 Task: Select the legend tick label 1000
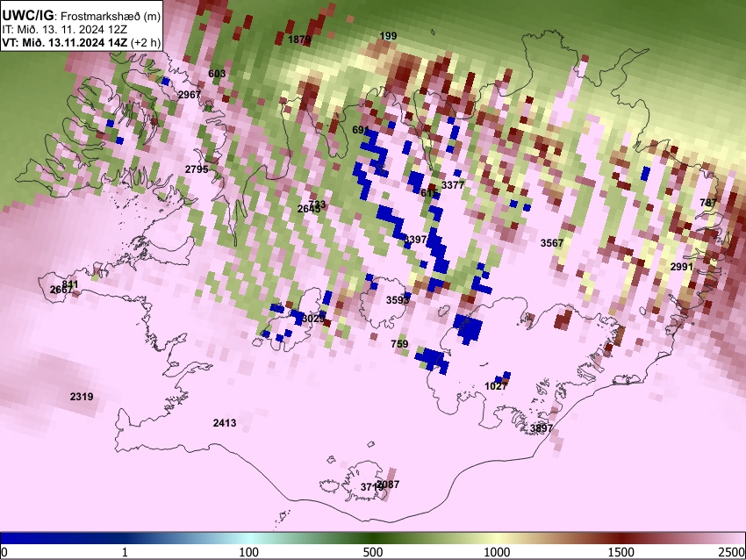pos(497,552)
